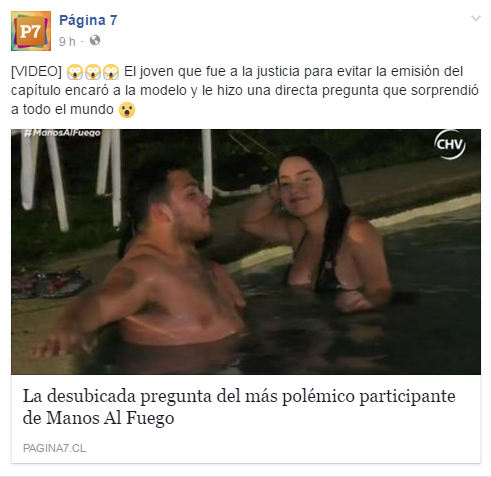Click the CHV channel logo on the video
Screen dimensions: 491x477
450,145
